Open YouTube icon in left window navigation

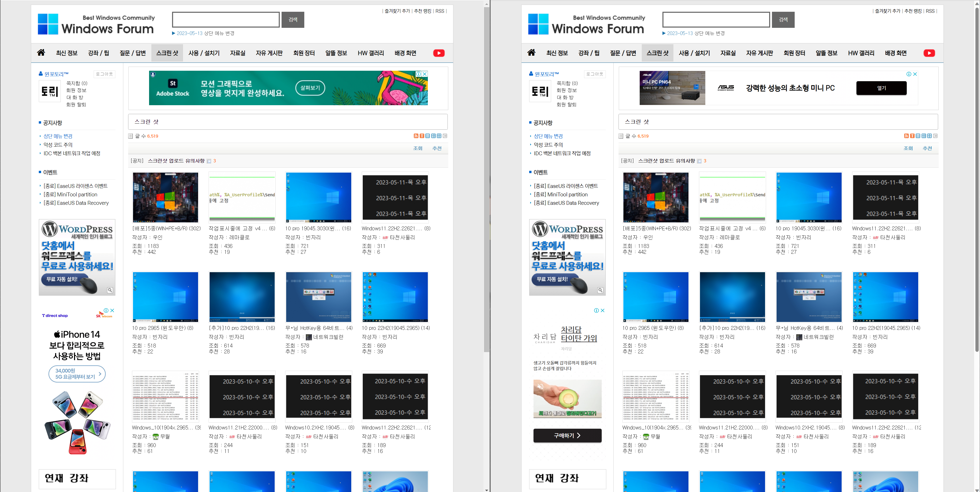(x=439, y=53)
